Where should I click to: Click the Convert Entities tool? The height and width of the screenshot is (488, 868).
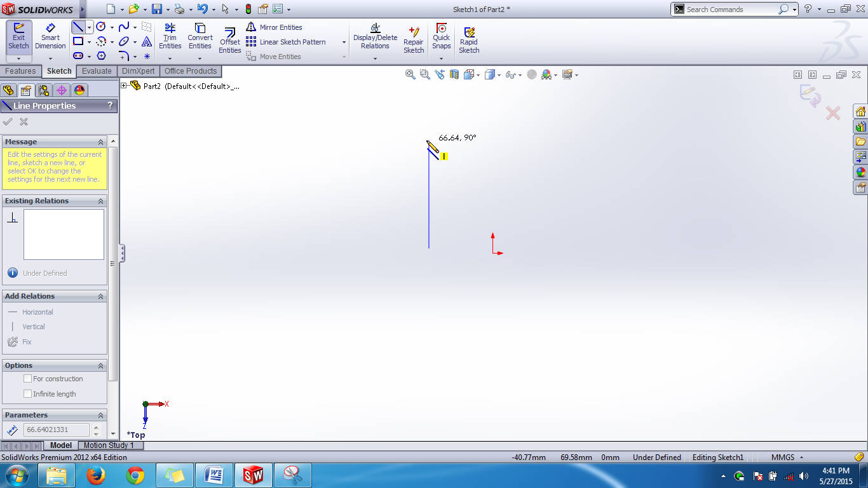point(200,38)
